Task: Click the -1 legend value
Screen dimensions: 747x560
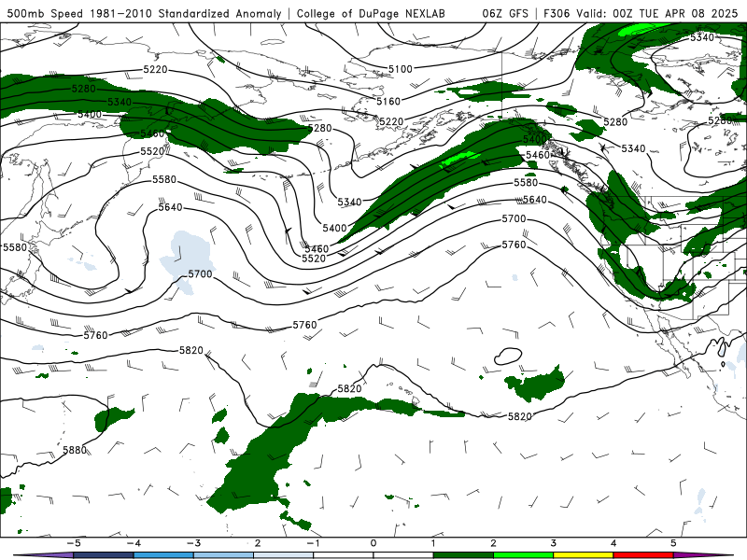Action: [313, 543]
